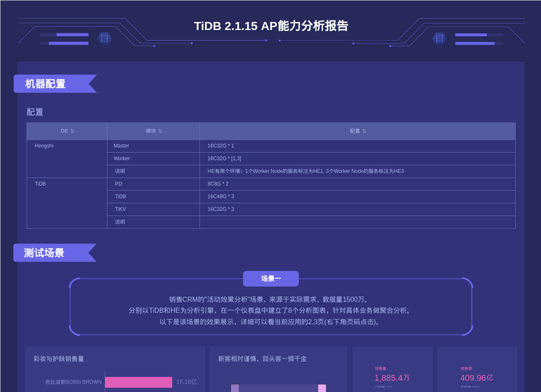Click the sort icon beside the 模块 column header
The width and height of the screenshot is (541, 392).
[160, 131]
